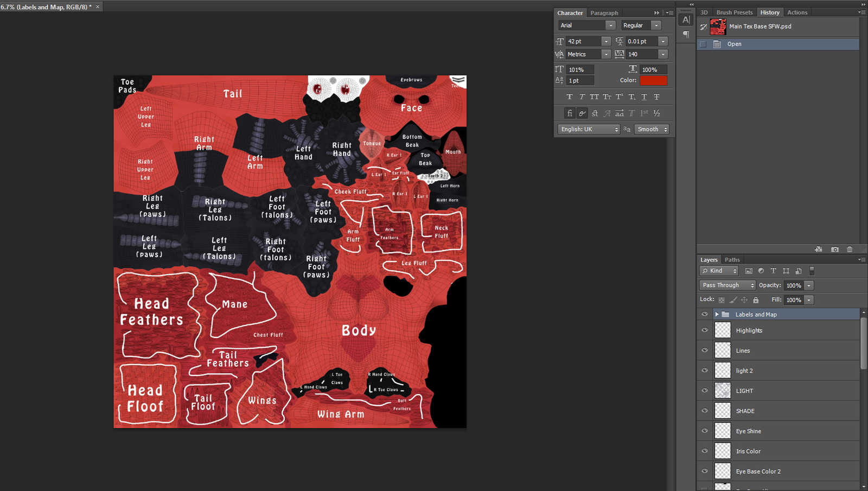Delete current history state with trash icon
868x491 pixels.
coord(850,250)
